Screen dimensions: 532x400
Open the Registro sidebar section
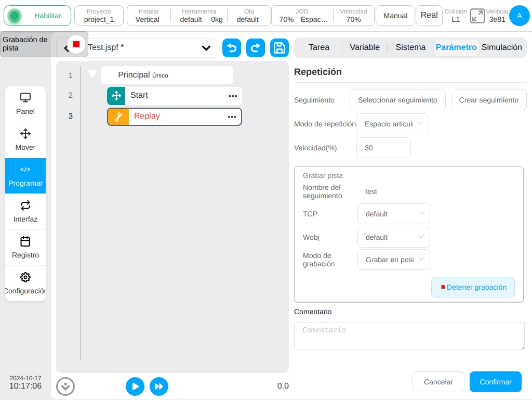click(x=25, y=248)
